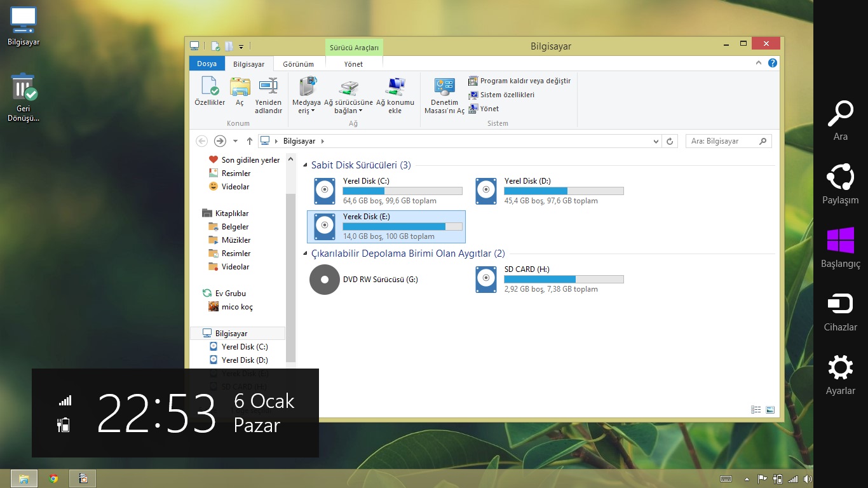Open the Ara search charm

click(x=841, y=120)
